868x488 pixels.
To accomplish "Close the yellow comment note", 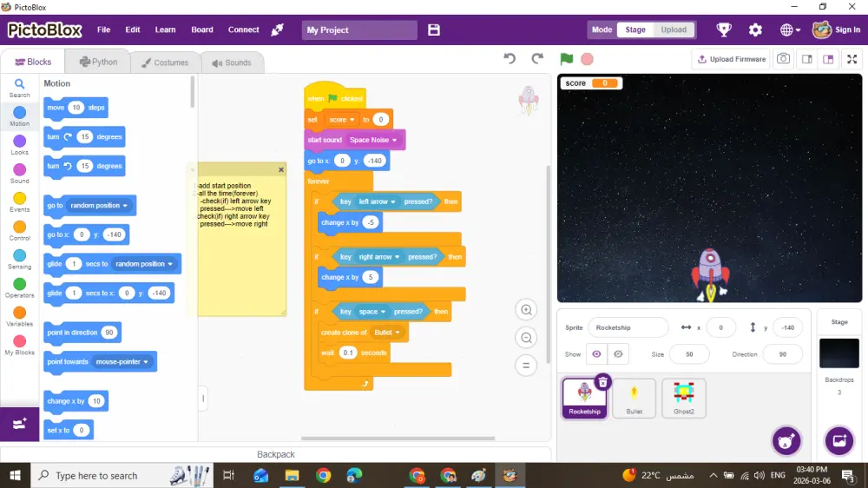I will pos(281,169).
